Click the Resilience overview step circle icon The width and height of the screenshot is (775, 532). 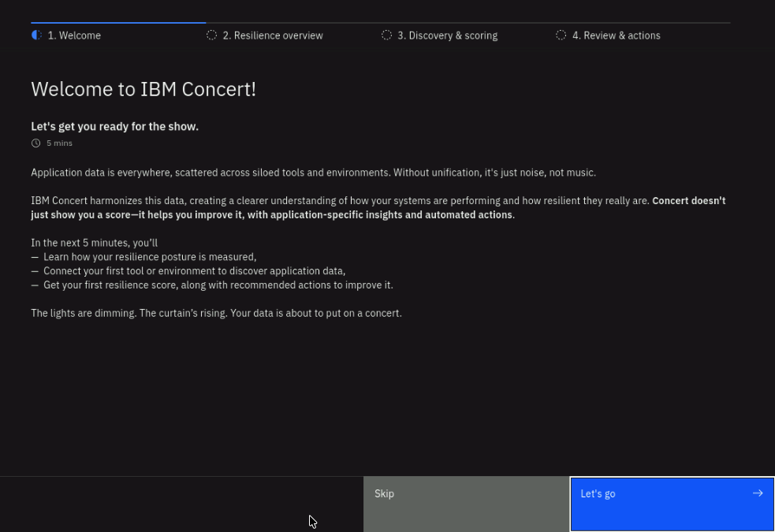tap(211, 35)
